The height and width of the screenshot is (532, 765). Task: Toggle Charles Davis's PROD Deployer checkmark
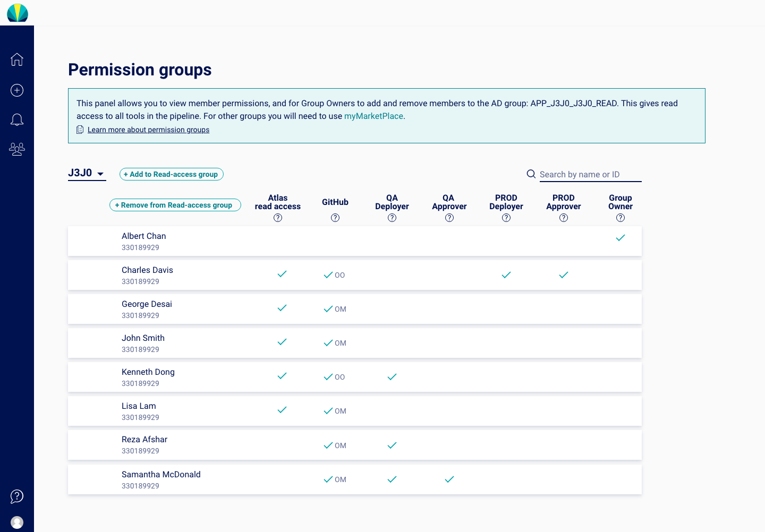click(506, 275)
